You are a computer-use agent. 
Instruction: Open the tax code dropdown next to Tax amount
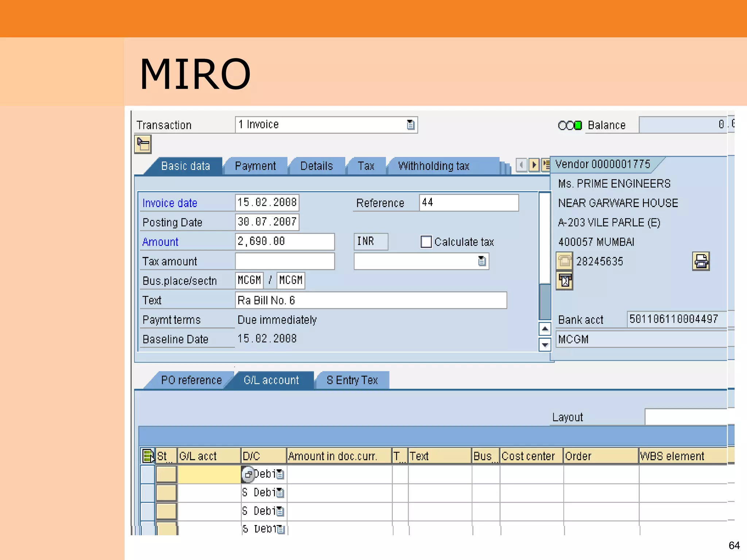pos(482,261)
